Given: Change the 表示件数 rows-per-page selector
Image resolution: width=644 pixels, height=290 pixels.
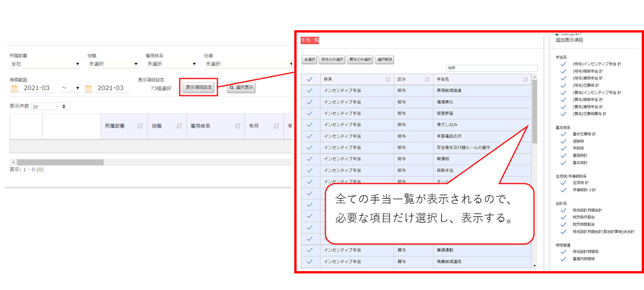Looking at the screenshot, I should coord(50,106).
